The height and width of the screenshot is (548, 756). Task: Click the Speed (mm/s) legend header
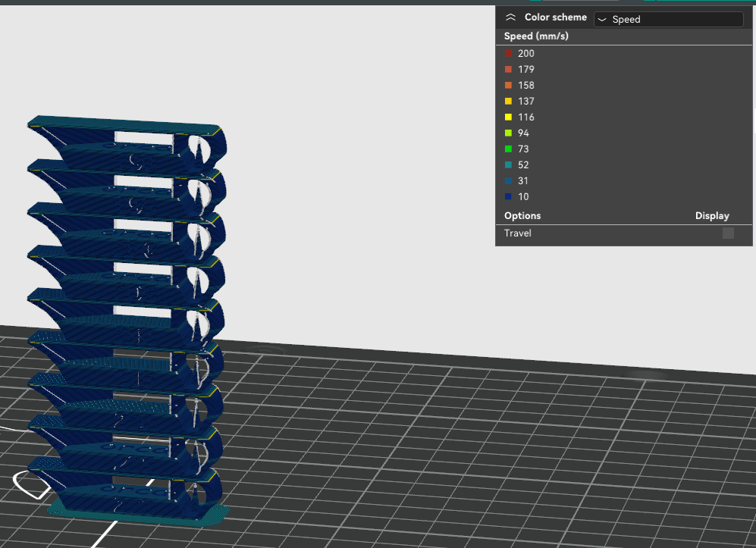pyautogui.click(x=536, y=36)
